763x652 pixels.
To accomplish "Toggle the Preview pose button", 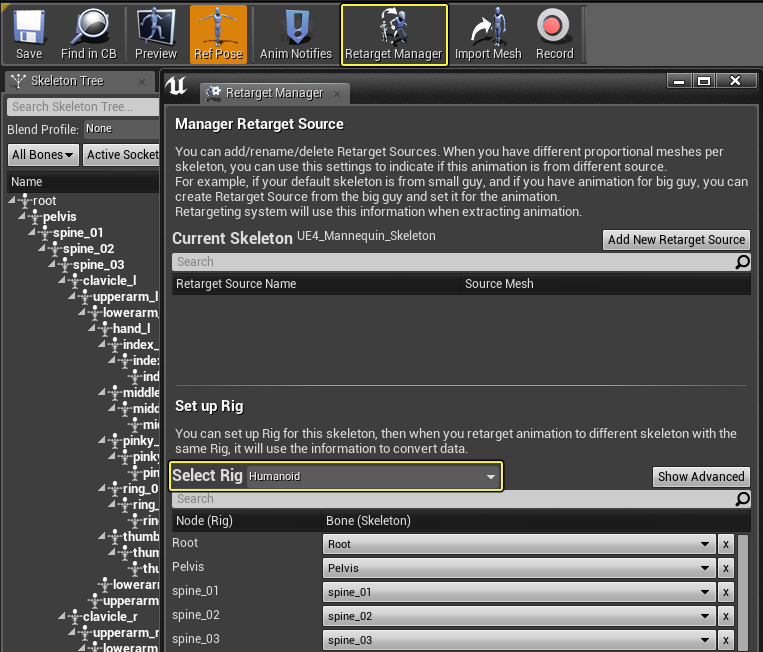I will point(155,34).
